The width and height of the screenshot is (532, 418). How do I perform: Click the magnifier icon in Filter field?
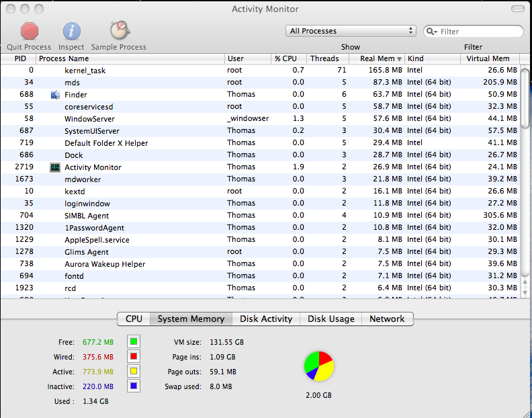[431, 32]
